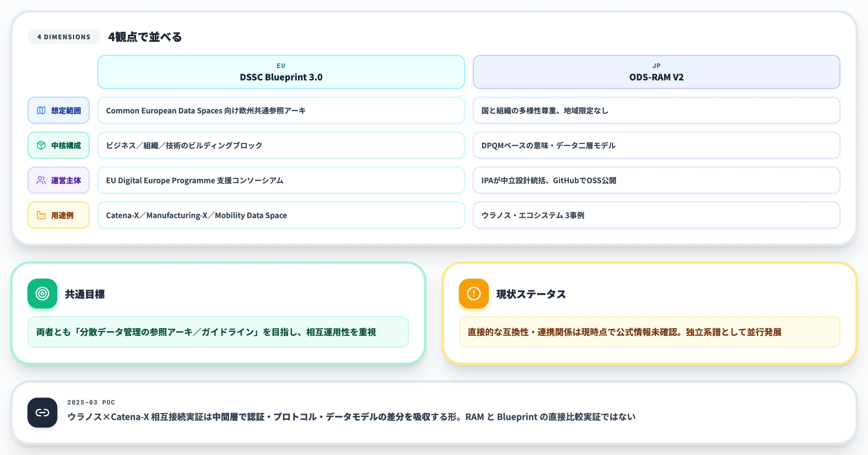Click the EU Digital Europe Programme cell

tap(281, 180)
